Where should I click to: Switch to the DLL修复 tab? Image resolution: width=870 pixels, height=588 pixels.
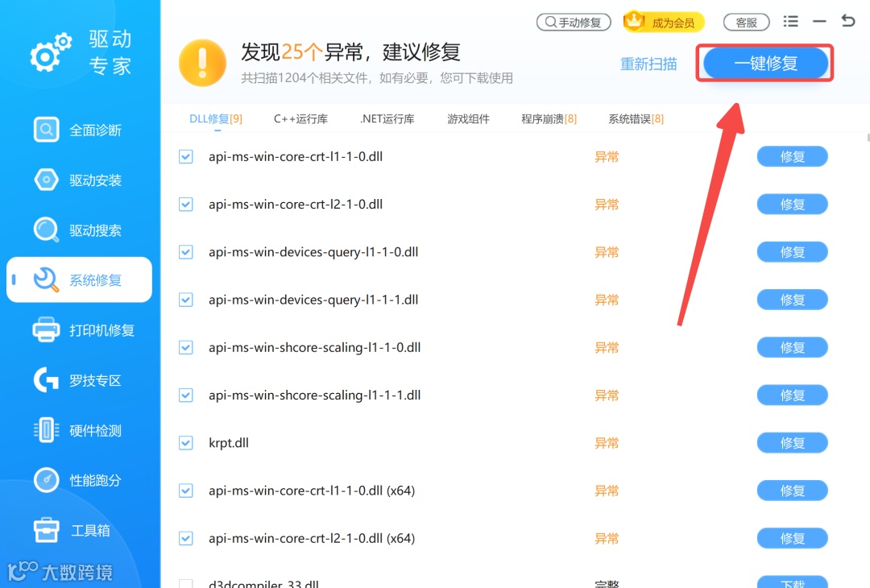click(x=216, y=118)
